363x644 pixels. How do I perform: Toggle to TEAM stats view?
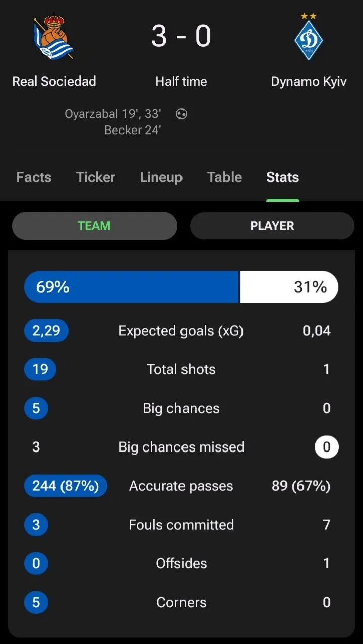click(94, 226)
